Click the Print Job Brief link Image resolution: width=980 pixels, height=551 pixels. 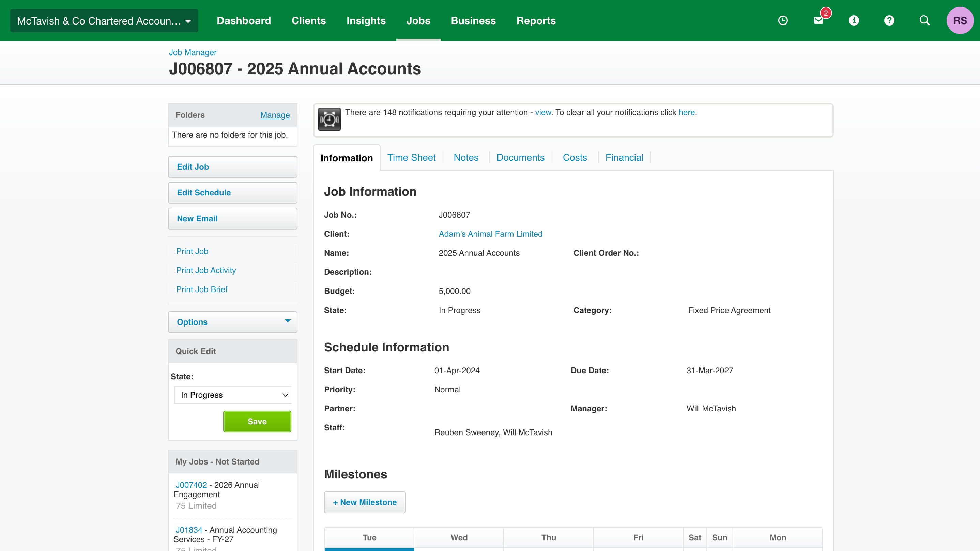[x=202, y=289]
